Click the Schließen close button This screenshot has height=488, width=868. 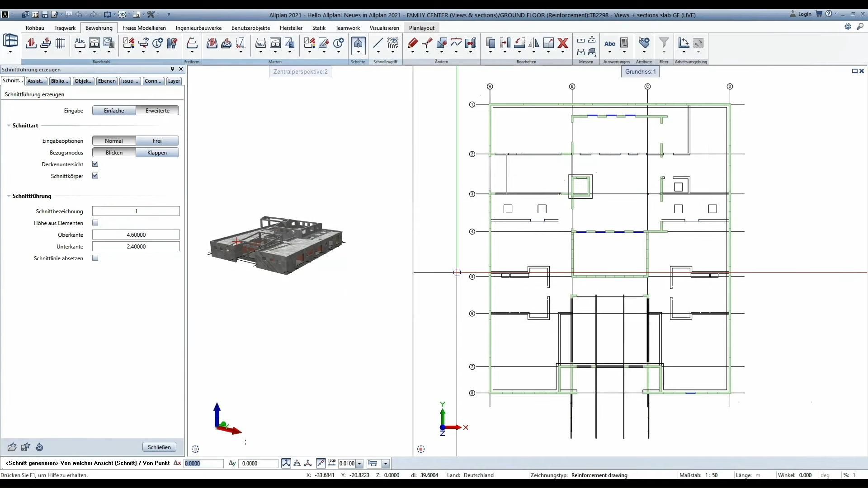pos(159,447)
